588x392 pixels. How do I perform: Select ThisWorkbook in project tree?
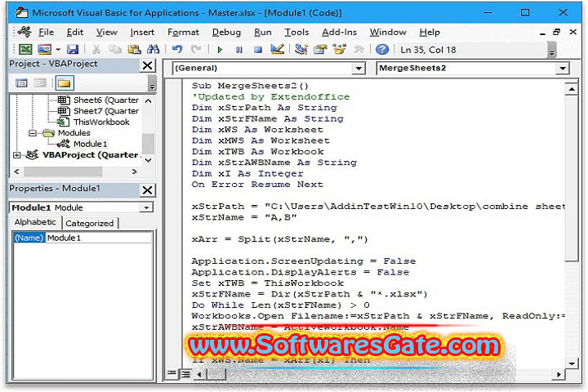(x=101, y=122)
